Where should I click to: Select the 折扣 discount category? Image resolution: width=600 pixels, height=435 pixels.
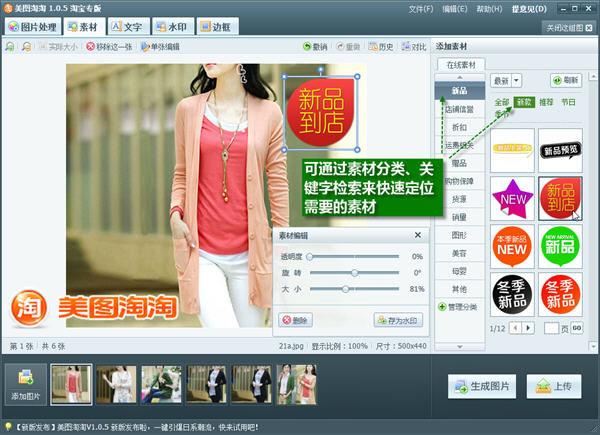pyautogui.click(x=460, y=127)
